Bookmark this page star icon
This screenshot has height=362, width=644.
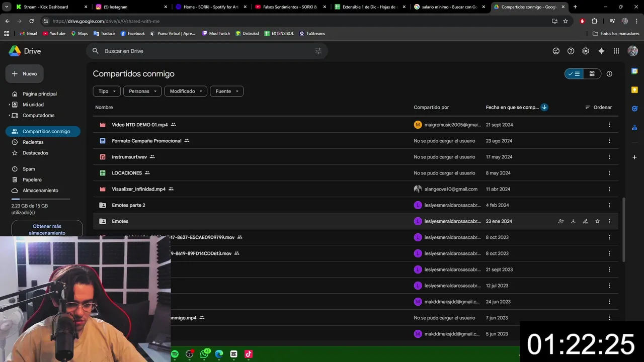(566, 21)
